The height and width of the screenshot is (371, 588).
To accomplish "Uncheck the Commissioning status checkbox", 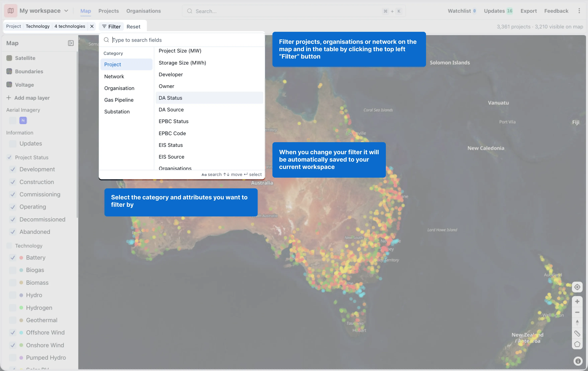I will [x=13, y=194].
